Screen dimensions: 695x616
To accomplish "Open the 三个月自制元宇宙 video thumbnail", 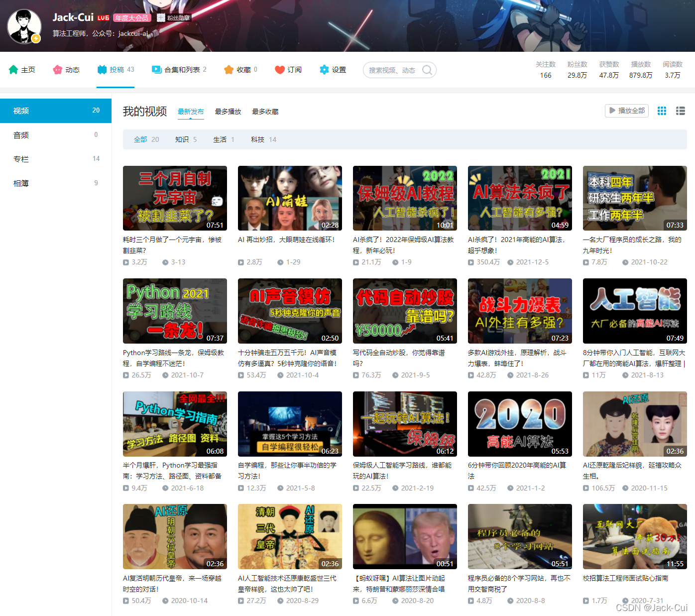I will (175, 198).
